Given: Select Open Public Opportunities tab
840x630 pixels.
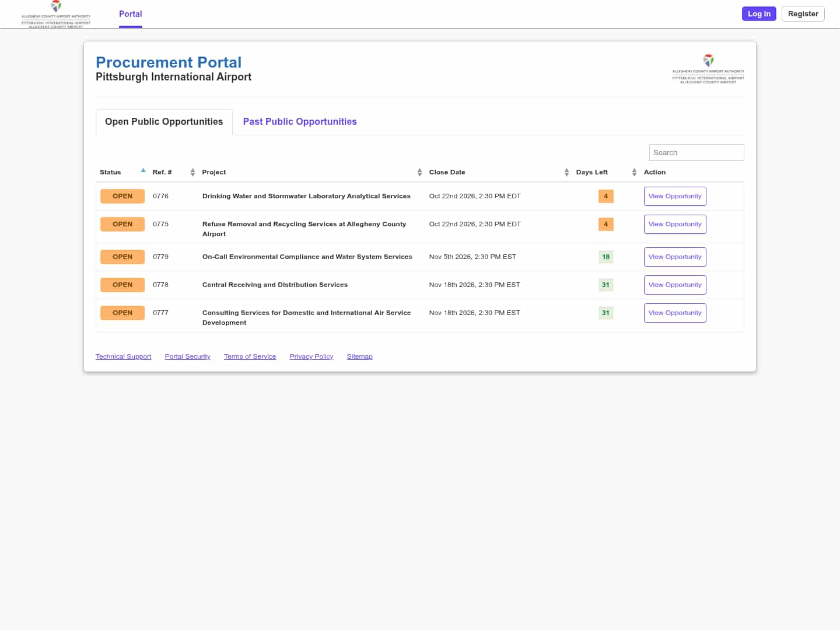Looking at the screenshot, I should click(x=164, y=122).
